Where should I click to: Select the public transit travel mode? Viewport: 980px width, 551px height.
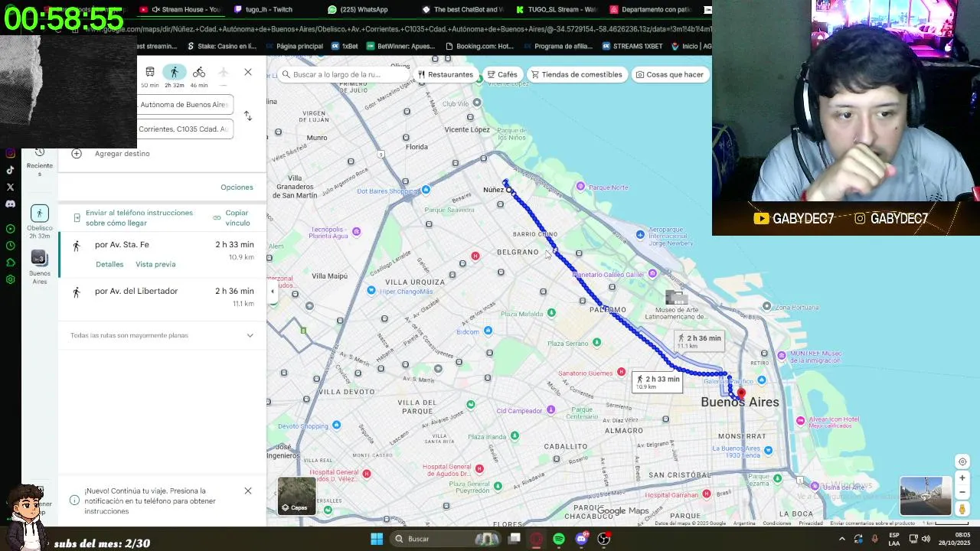point(150,72)
